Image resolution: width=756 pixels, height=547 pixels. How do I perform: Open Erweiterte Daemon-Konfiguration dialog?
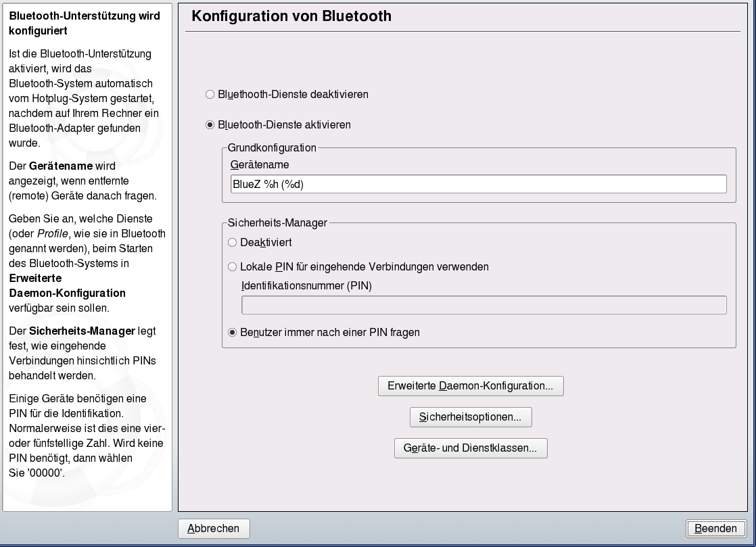click(x=471, y=386)
